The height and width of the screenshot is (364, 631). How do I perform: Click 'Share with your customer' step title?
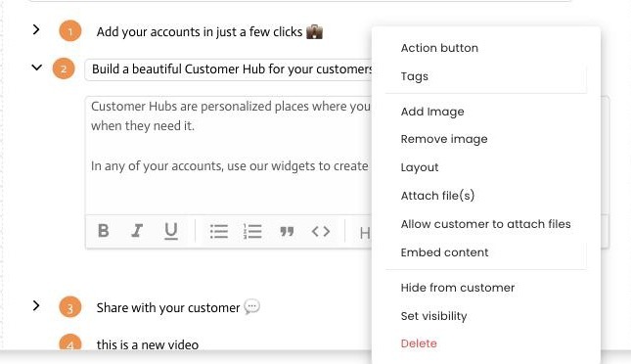point(168,307)
